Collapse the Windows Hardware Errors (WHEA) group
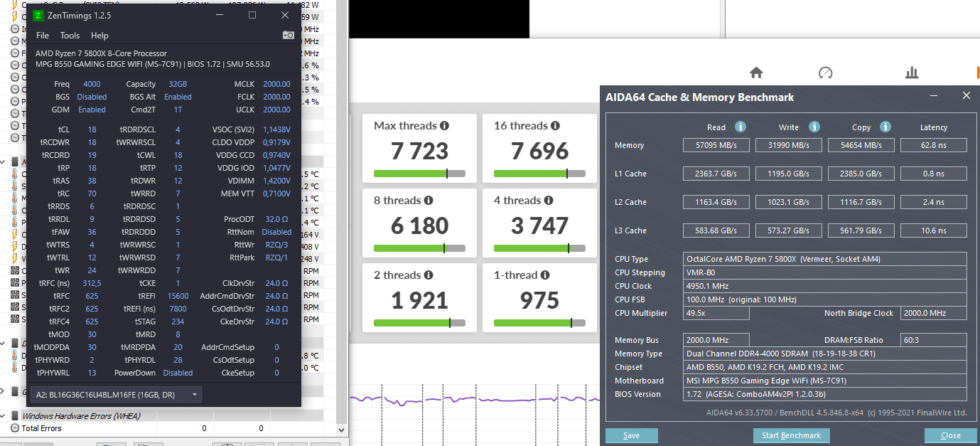Viewport: 980px width, 446px height. (x=4, y=415)
